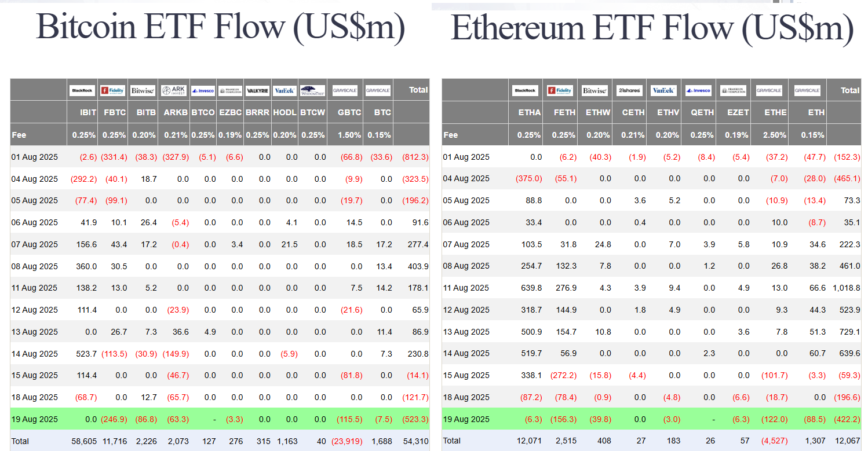
Task: Select the Bitwise logo above ETHW
Action: [595, 90]
